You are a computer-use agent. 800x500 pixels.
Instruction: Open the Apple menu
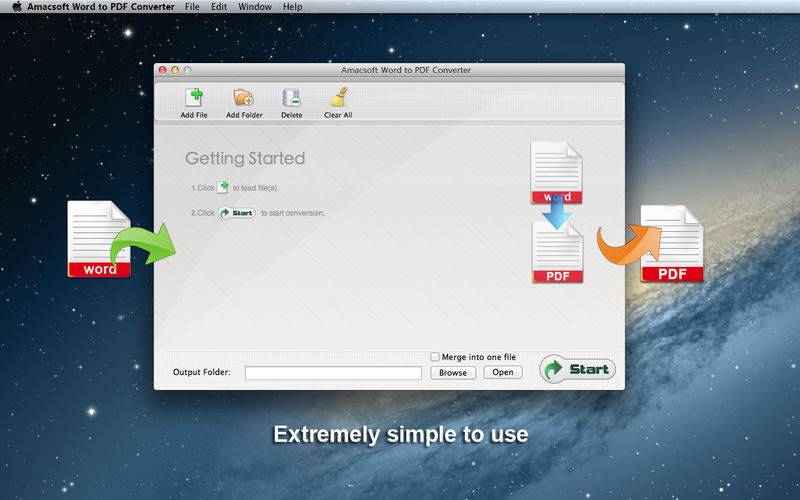[15, 7]
